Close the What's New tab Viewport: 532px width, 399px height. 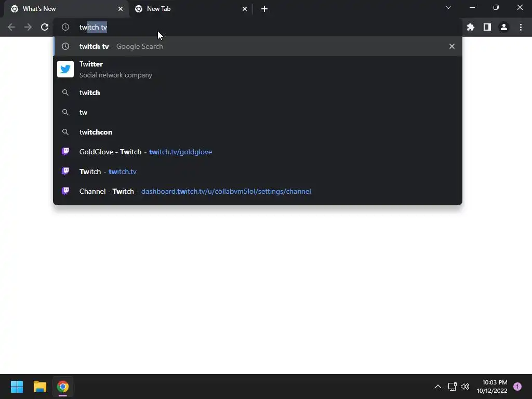121,9
